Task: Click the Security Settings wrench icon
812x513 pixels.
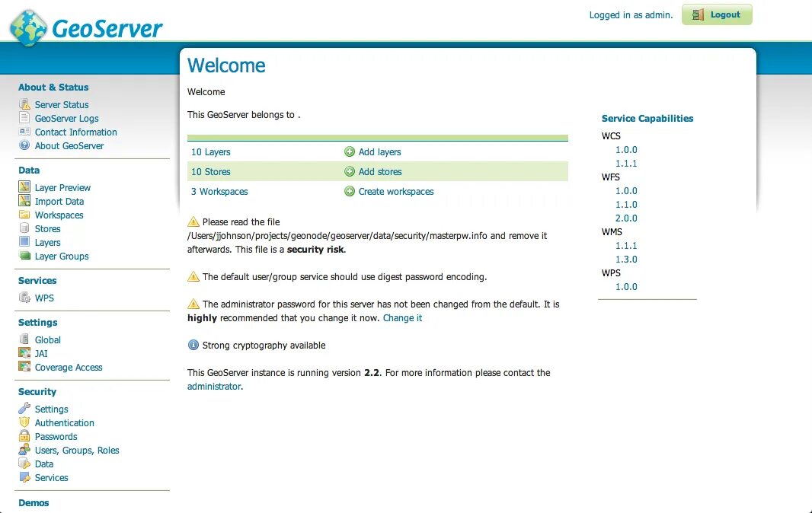Action: (24, 408)
